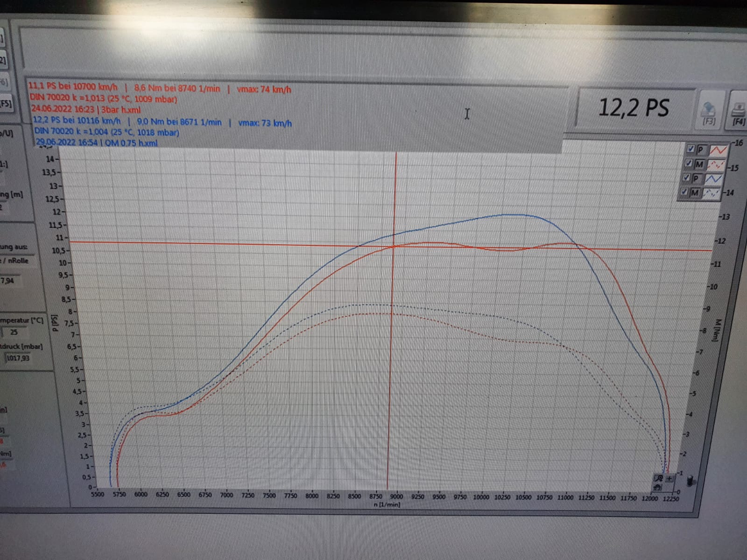Open red dotted torque curve style swatch
Viewport: 747px width, 560px height.
tap(716, 165)
